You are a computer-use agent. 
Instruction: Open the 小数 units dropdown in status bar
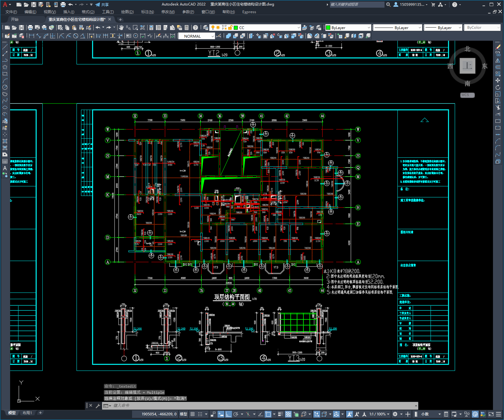tap(431, 414)
